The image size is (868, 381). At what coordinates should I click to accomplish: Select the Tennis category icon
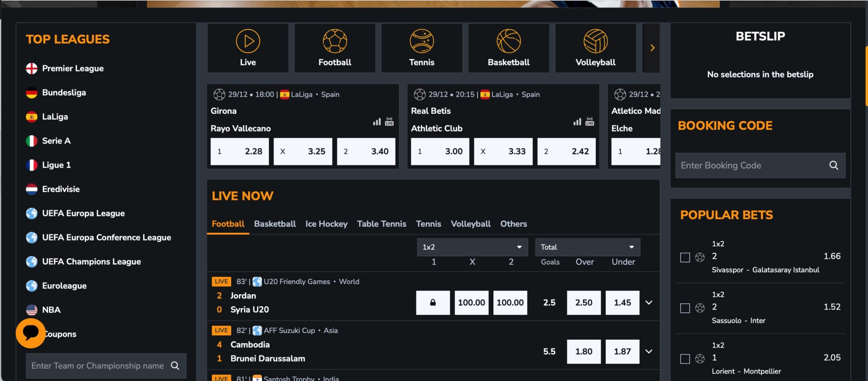(x=421, y=47)
